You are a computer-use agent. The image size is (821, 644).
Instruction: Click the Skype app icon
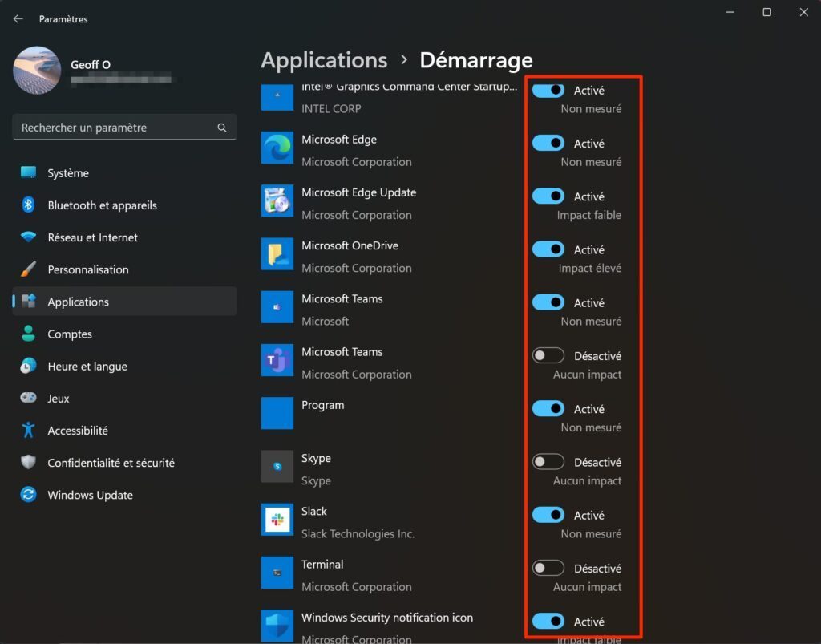point(277,467)
